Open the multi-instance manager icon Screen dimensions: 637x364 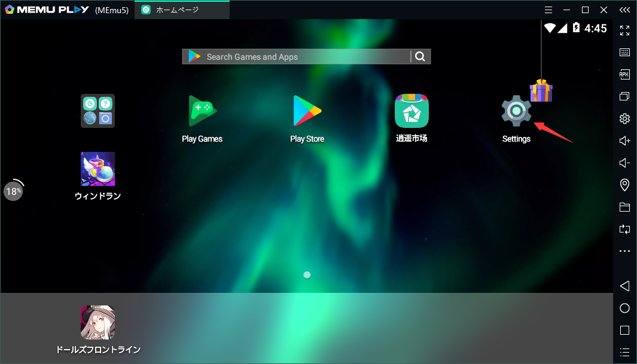(624, 96)
